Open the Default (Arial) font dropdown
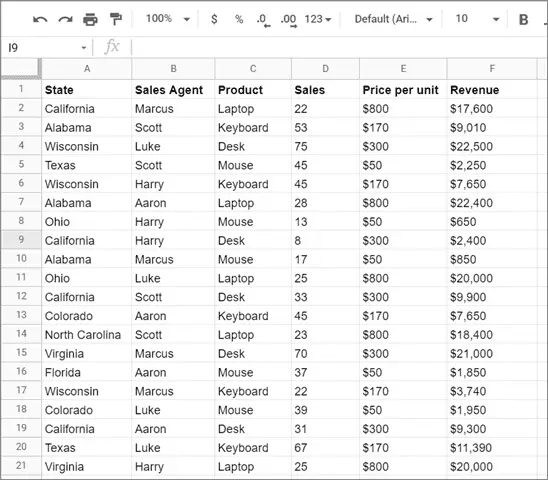The width and height of the screenshot is (548, 480). click(x=394, y=19)
